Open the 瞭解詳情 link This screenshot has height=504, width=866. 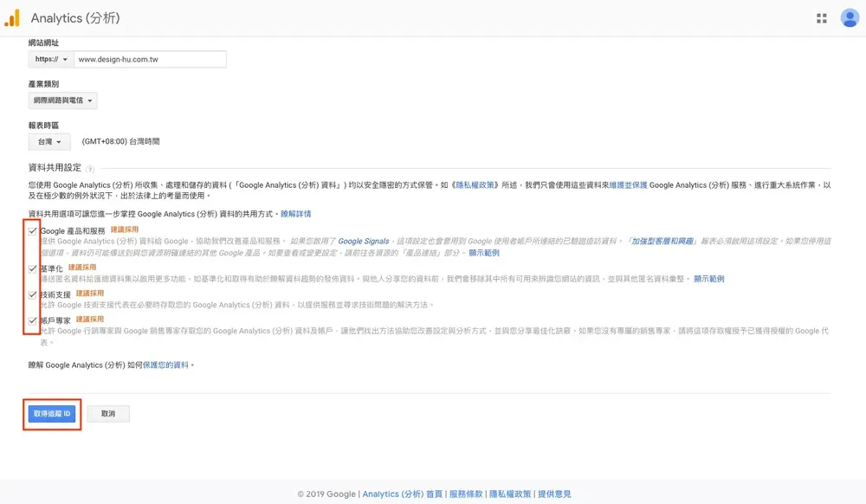coord(296,214)
